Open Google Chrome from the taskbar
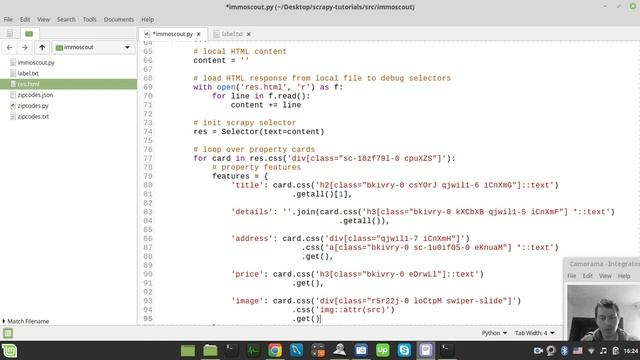Image resolution: width=640 pixels, height=360 pixels. pyautogui.click(x=275, y=350)
